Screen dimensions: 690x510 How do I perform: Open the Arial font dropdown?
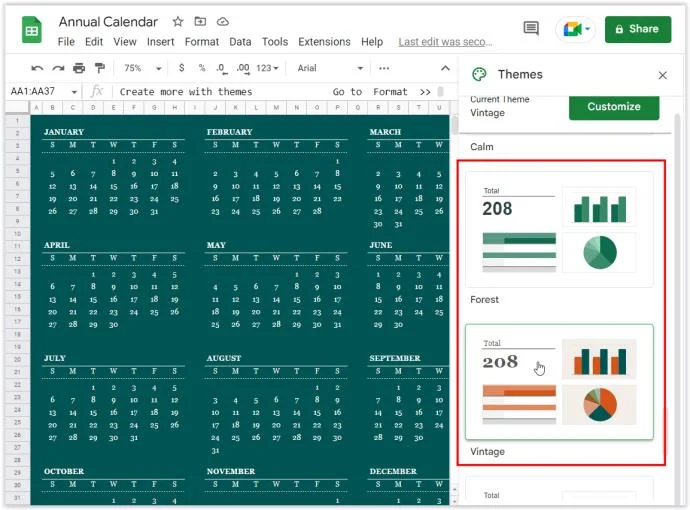[330, 68]
